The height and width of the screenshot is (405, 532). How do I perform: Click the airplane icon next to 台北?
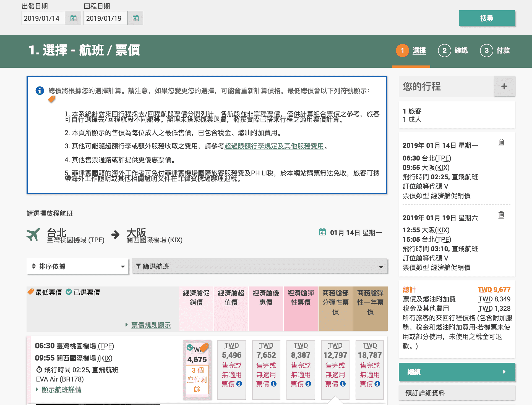(33, 235)
